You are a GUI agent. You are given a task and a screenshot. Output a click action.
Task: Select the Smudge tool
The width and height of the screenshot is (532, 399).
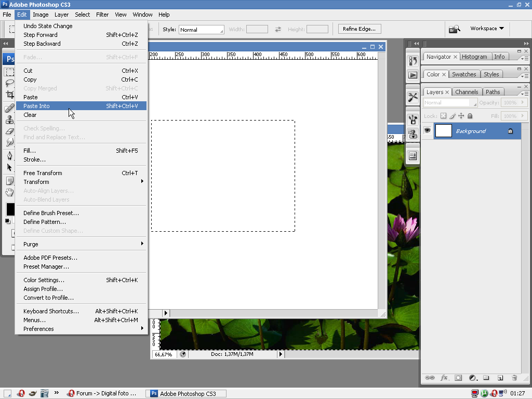tap(9, 142)
